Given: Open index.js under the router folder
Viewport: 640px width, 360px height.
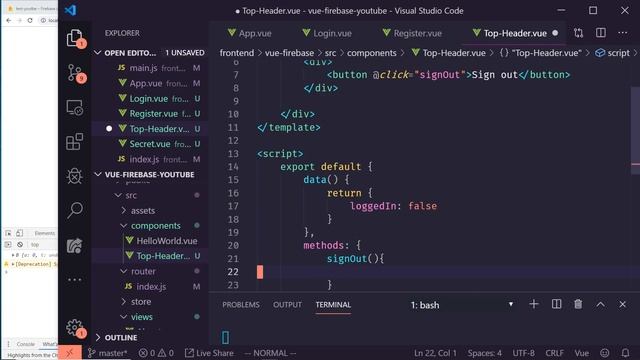Looking at the screenshot, I should (150, 287).
